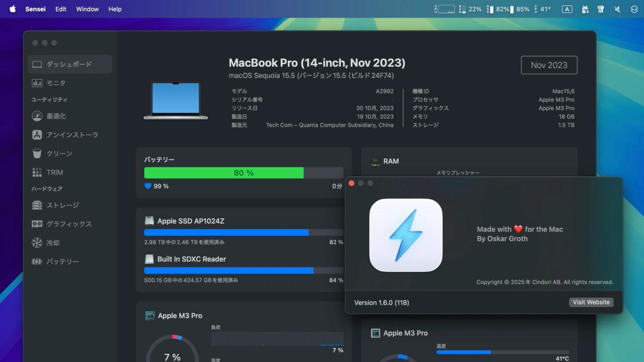Viewport: 644px width, 362px height.
Task: Select the グラフィックス hardware section
Action: (x=69, y=224)
